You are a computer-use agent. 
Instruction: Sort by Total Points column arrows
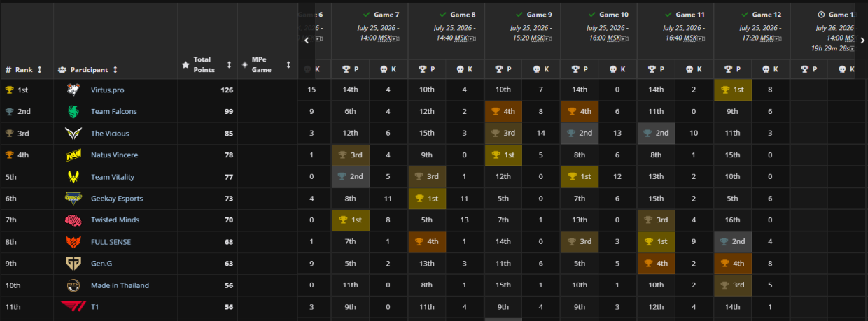(229, 64)
